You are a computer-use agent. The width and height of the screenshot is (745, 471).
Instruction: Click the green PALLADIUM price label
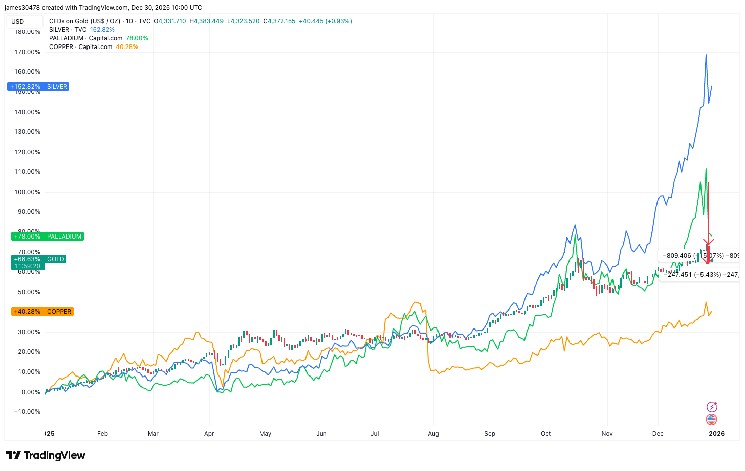pyautogui.click(x=47, y=236)
